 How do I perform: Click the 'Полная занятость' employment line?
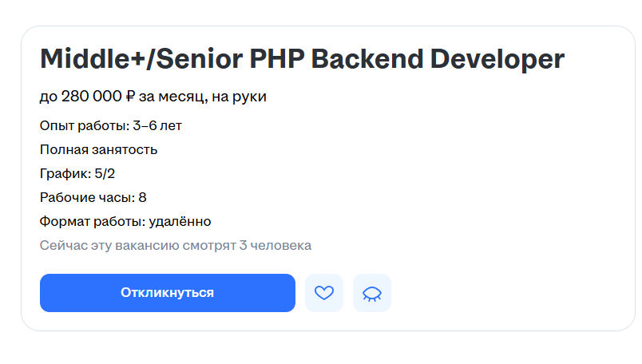[98, 149]
